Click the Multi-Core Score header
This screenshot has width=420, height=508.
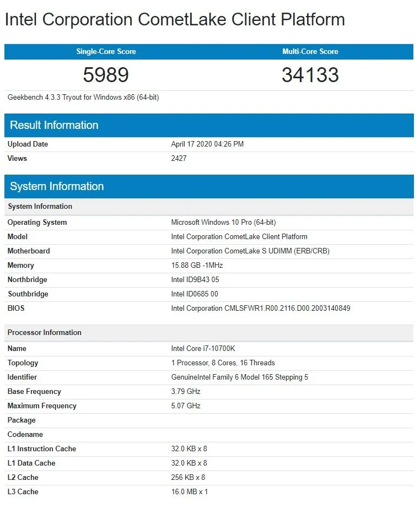click(x=310, y=52)
